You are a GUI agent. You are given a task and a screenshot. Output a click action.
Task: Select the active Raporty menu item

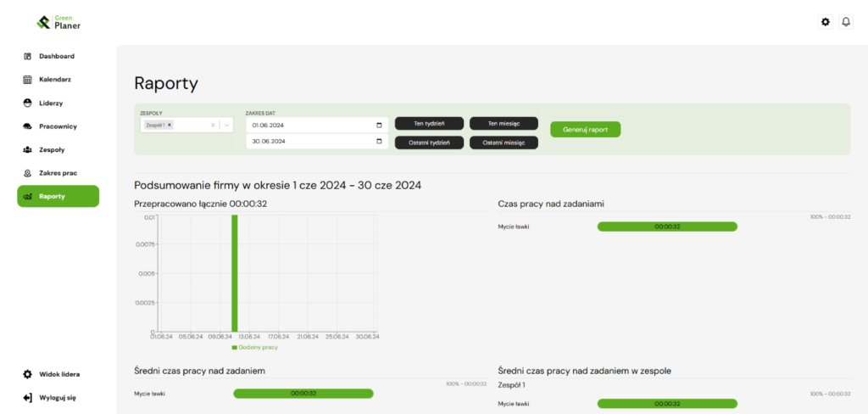coord(58,196)
